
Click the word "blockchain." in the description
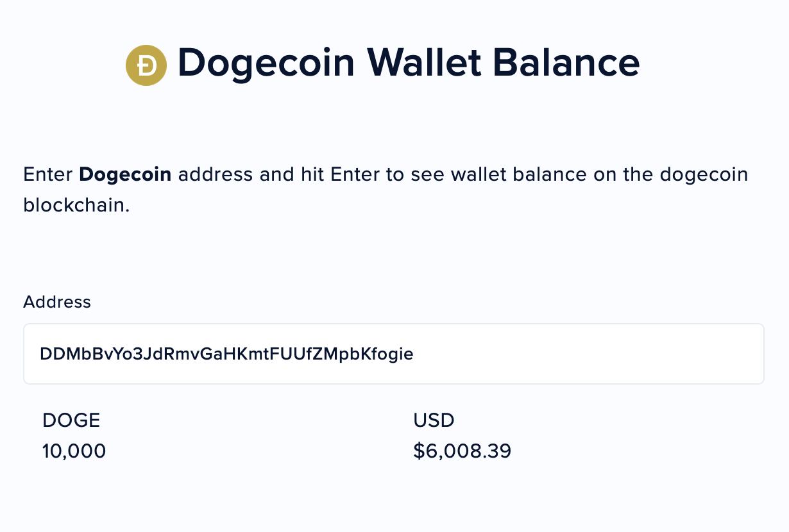point(76,205)
